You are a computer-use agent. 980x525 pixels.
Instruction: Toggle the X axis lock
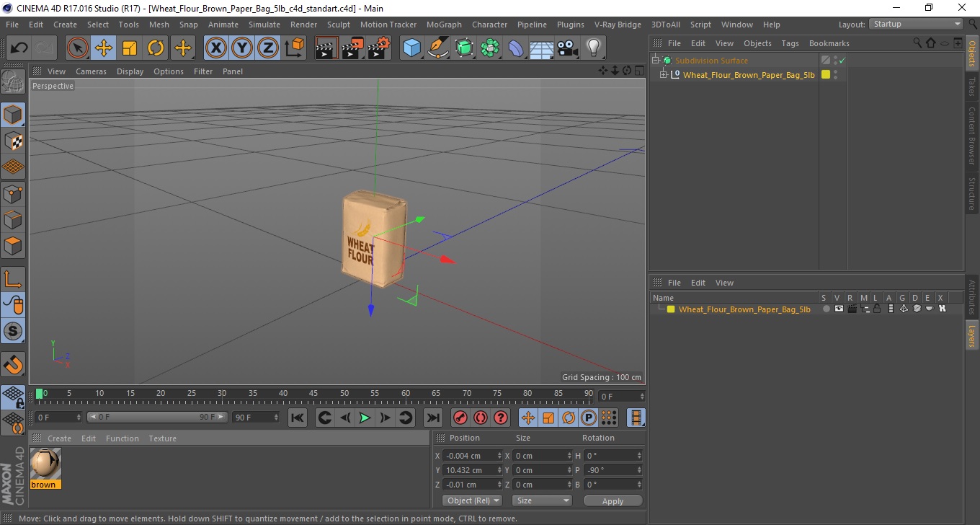point(216,48)
